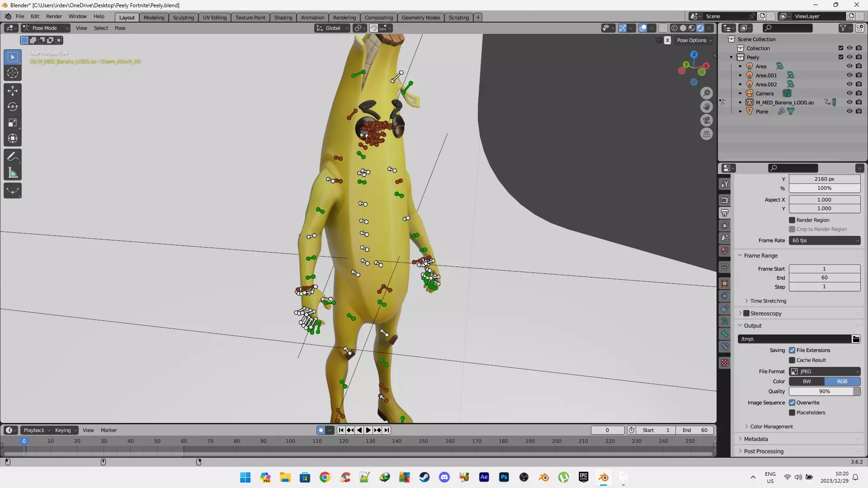Open the Global transform orientation dropdown
The width and height of the screenshot is (868, 488).
pos(332,28)
